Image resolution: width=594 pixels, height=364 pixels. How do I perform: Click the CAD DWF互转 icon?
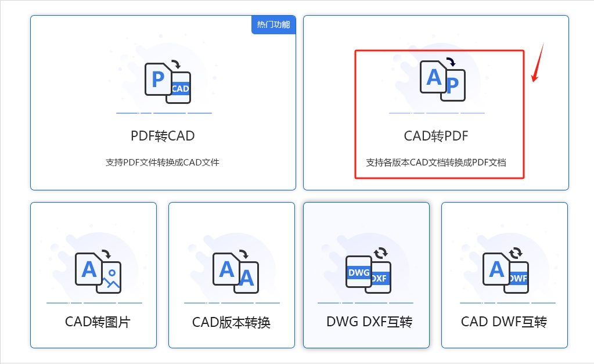coord(506,270)
